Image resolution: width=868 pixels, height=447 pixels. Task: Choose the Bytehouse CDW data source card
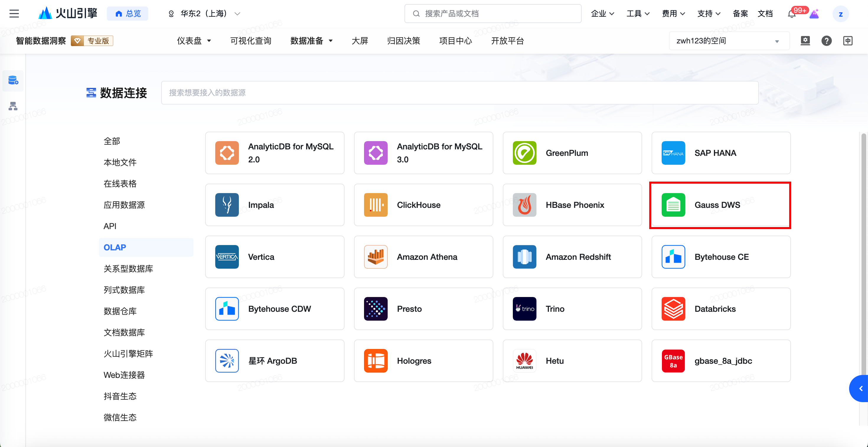(x=275, y=309)
